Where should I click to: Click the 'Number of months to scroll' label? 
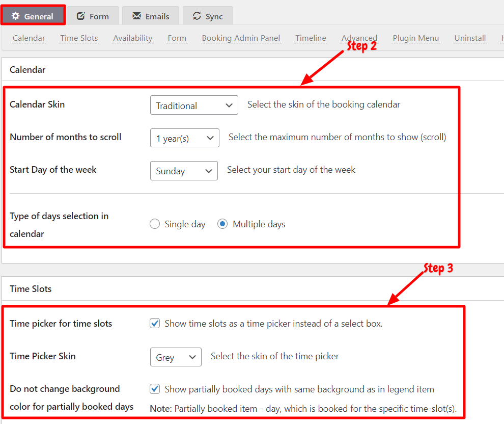click(66, 137)
